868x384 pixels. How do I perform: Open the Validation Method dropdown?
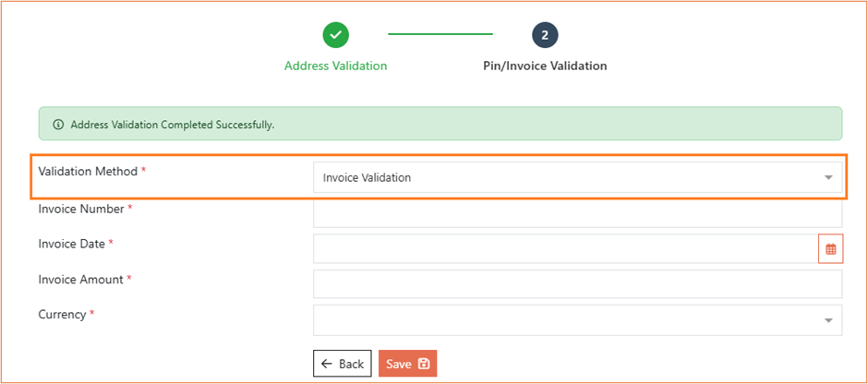(x=577, y=177)
